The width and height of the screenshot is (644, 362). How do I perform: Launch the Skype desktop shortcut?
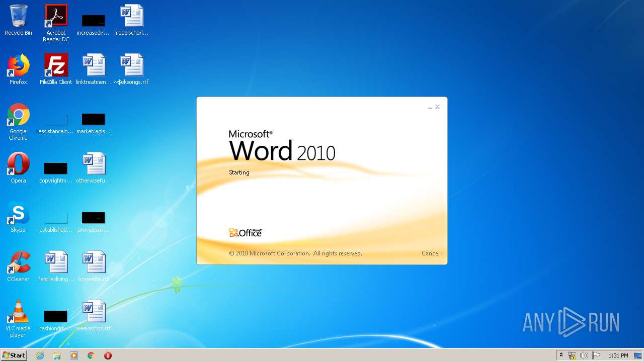point(18,217)
